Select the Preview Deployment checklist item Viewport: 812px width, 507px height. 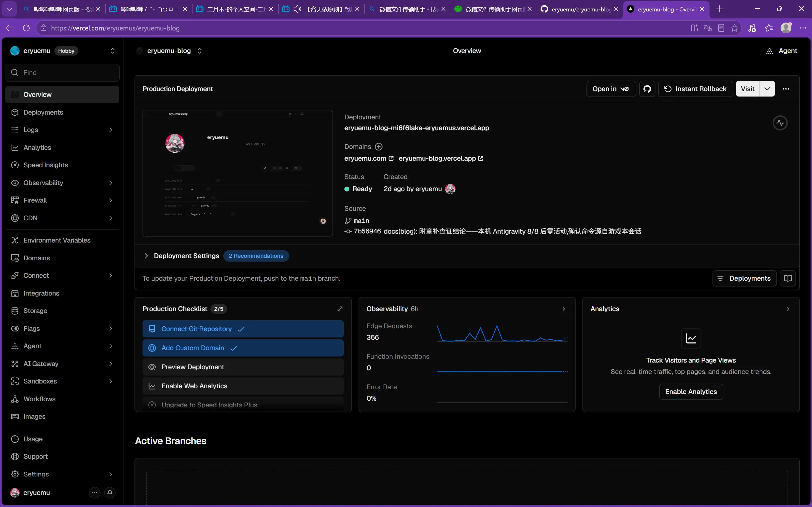pyautogui.click(x=243, y=367)
